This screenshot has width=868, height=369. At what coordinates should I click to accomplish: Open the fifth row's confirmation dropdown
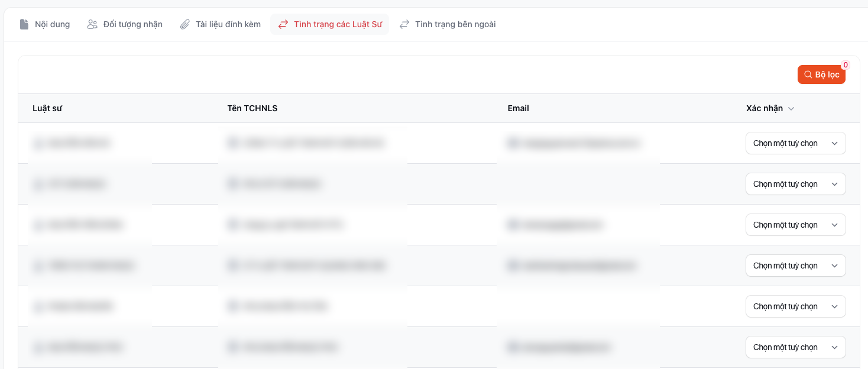795,306
